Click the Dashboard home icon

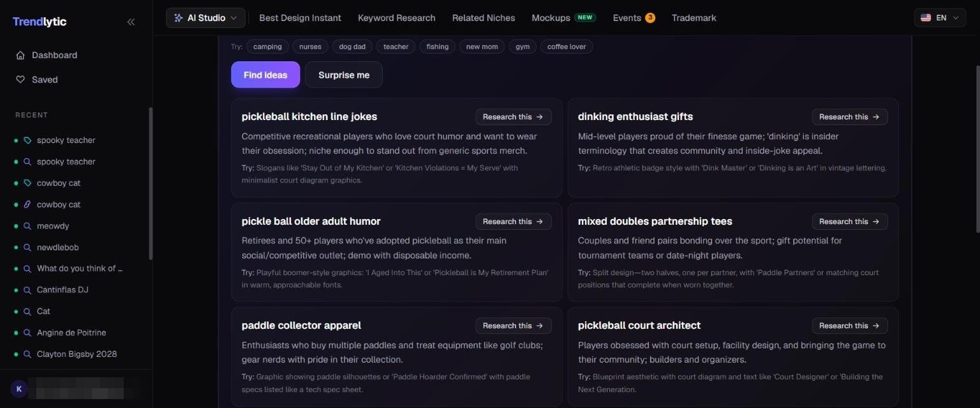click(20, 56)
